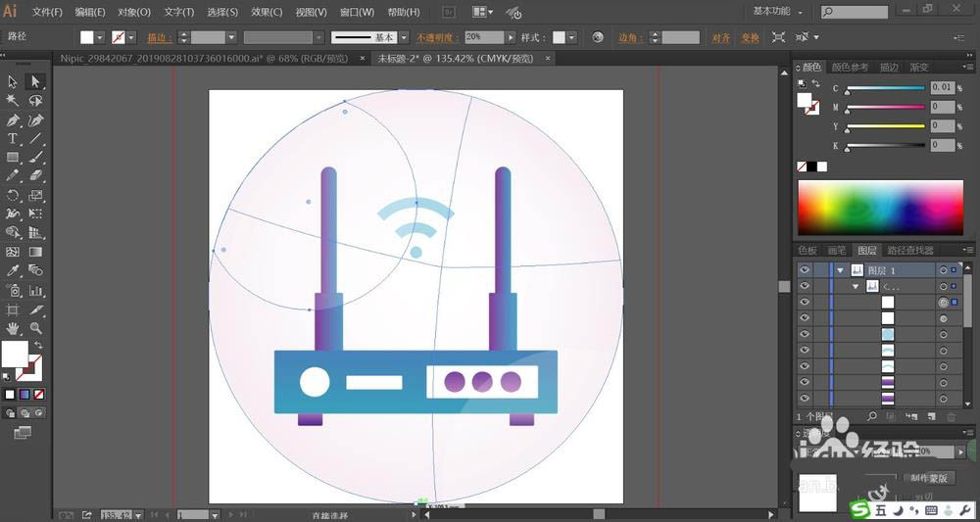Image resolution: width=980 pixels, height=522 pixels.
Task: Select the Direct Selection tool
Action: click(35, 82)
